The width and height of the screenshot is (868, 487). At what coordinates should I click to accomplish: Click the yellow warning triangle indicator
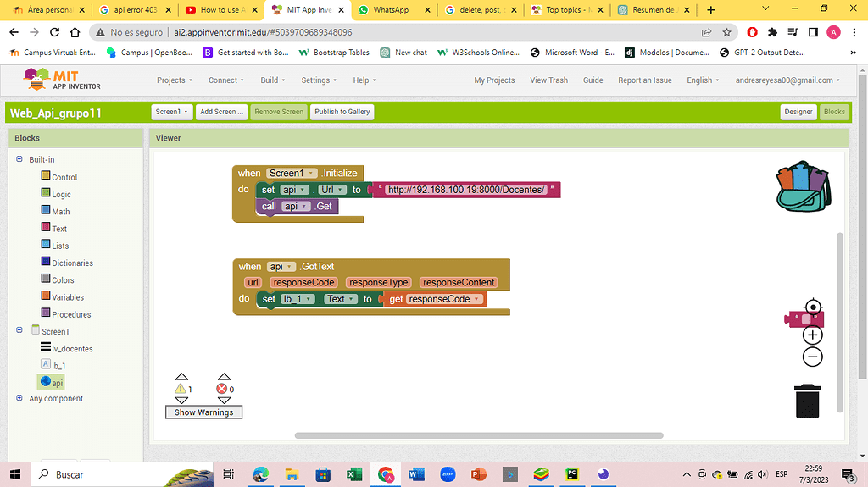coord(181,389)
